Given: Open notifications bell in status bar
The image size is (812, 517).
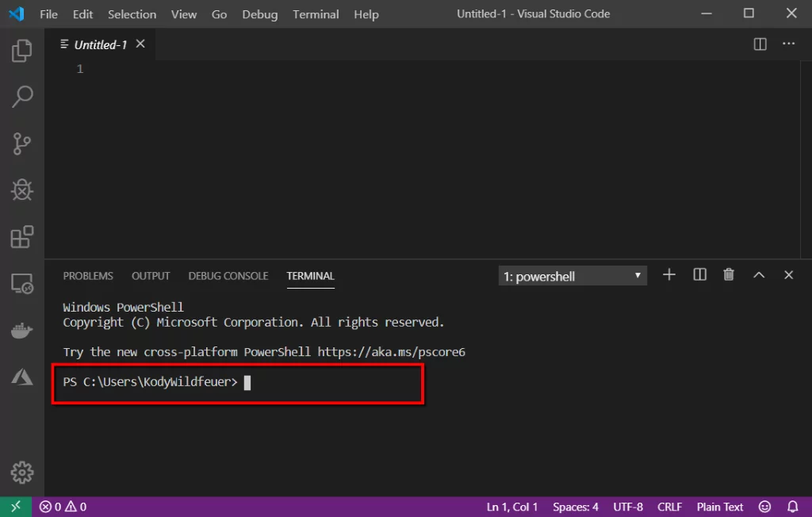Looking at the screenshot, I should [x=792, y=507].
